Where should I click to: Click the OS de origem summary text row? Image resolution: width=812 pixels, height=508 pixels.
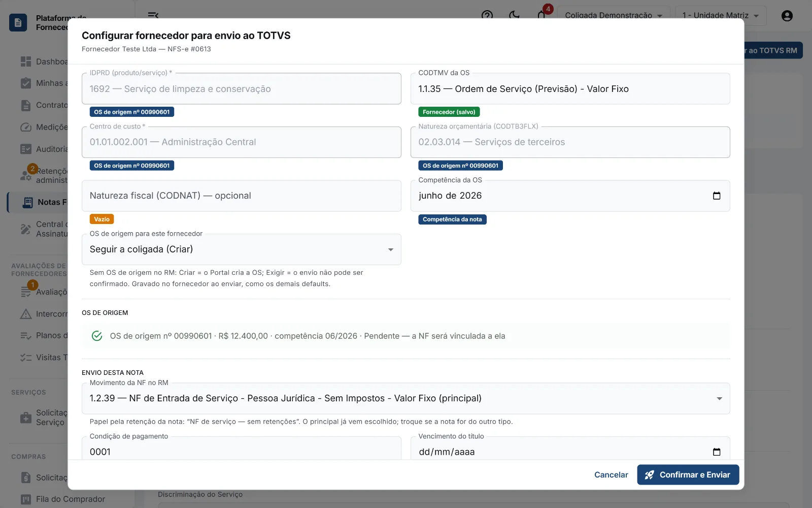pyautogui.click(x=307, y=336)
